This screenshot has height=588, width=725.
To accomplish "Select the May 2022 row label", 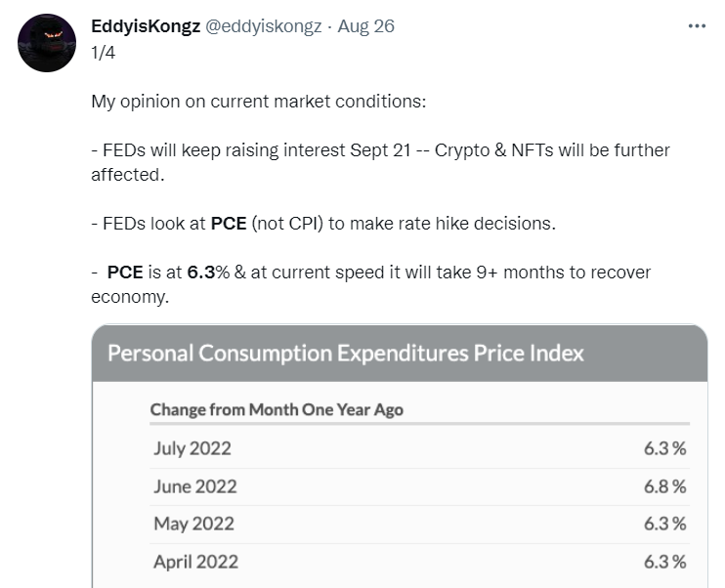I will pos(193,524).
